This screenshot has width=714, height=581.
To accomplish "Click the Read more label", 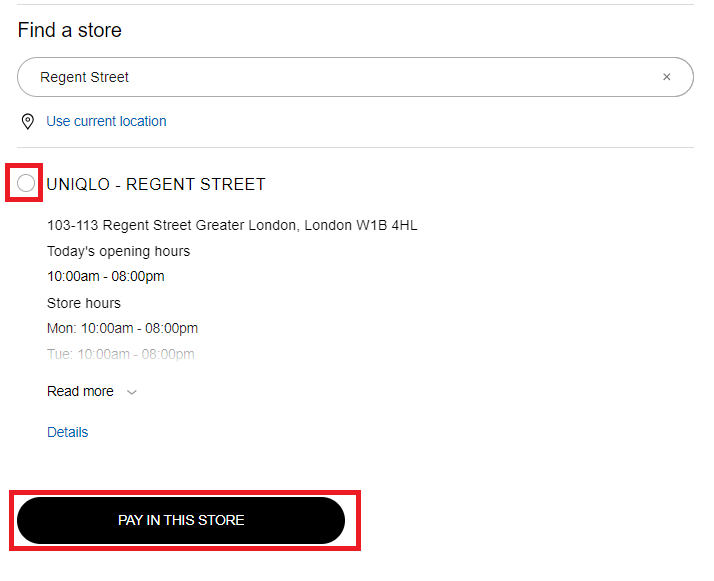I will tap(80, 391).
